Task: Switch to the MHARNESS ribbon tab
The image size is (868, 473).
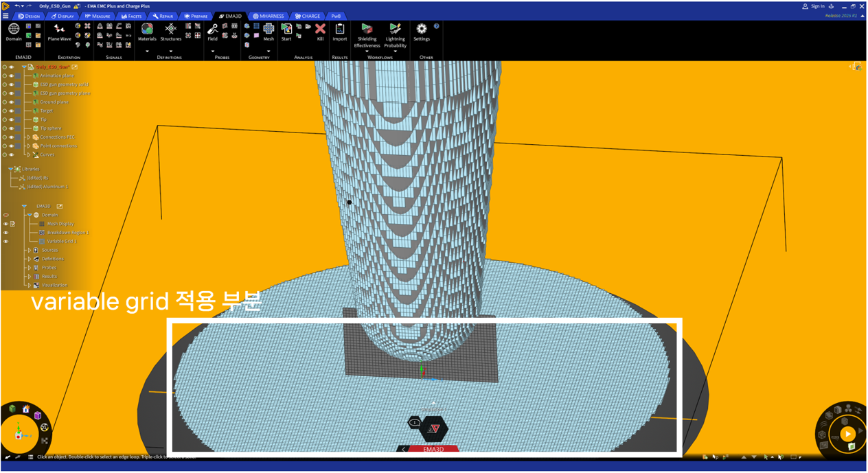Action: (269, 16)
